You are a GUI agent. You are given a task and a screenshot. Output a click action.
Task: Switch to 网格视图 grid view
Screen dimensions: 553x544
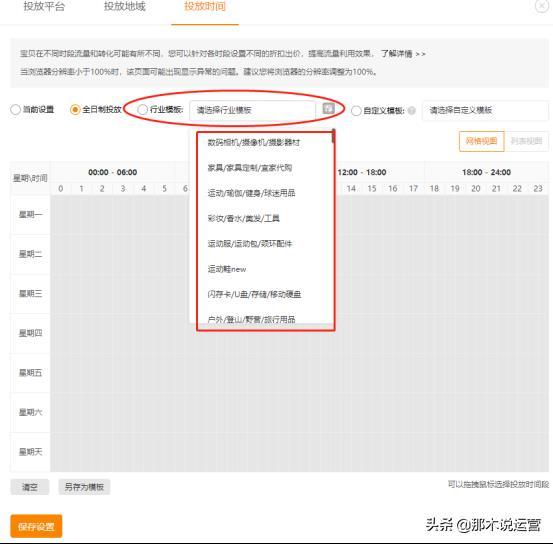481,141
